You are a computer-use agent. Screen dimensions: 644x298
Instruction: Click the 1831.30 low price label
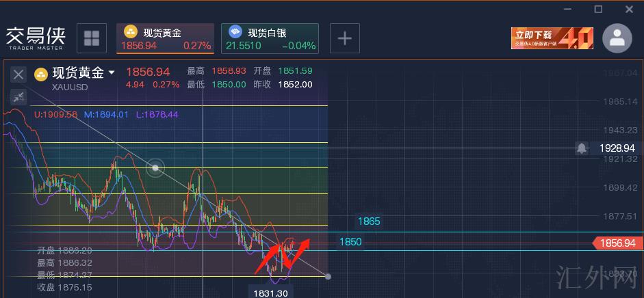point(270,293)
